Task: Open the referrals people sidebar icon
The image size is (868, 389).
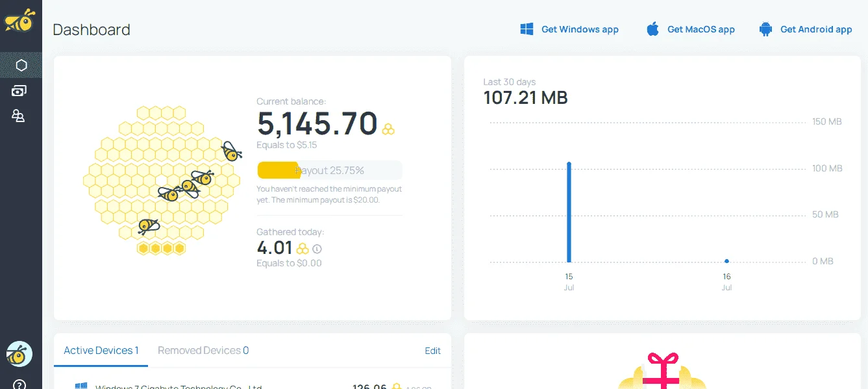Action: pos(19,116)
